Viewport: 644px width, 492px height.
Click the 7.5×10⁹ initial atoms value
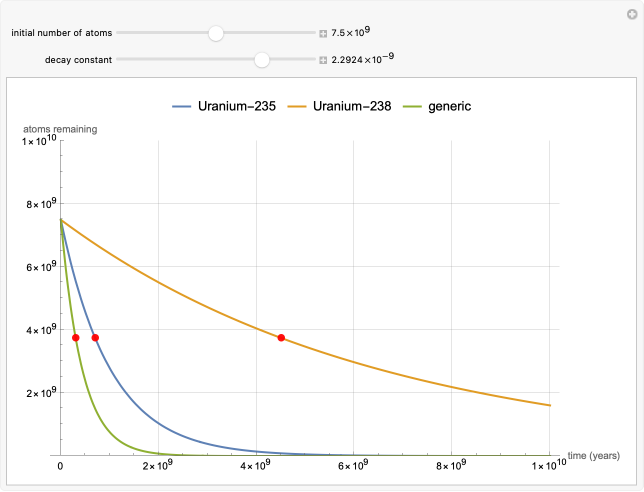click(351, 32)
